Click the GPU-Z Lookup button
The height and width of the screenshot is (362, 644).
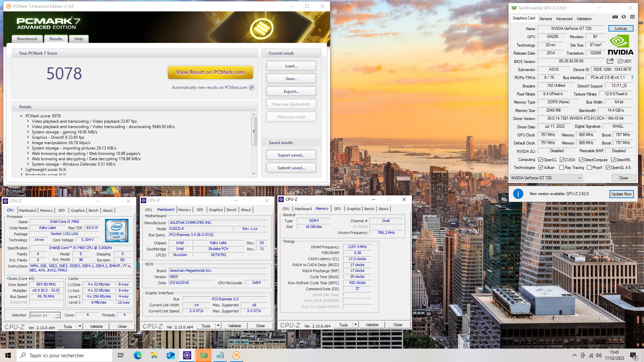[621, 28]
